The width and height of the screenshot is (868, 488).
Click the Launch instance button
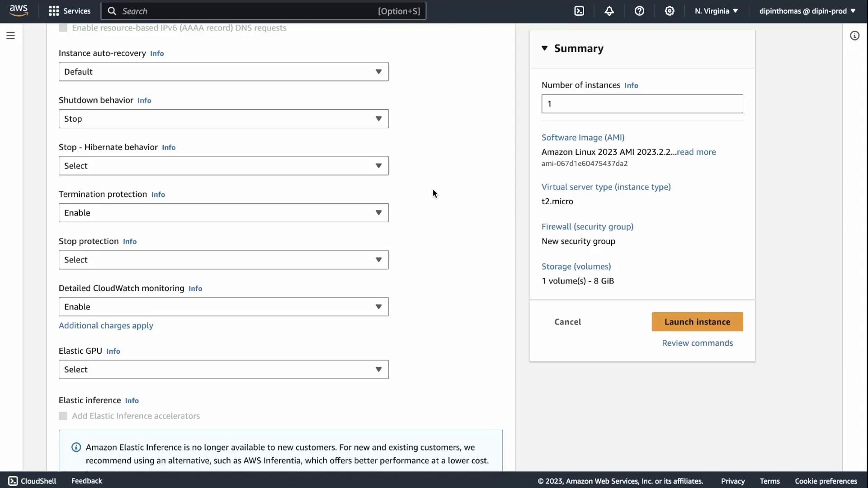[697, 322]
